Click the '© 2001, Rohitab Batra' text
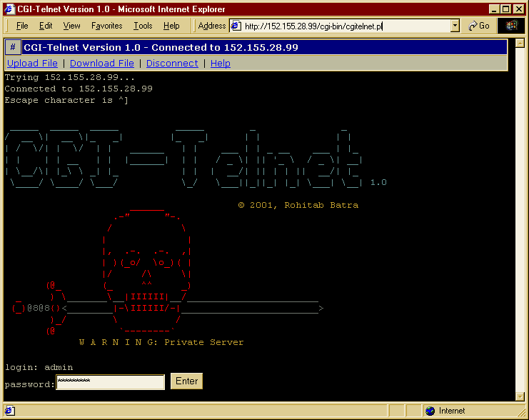This screenshot has width=529, height=420. point(298,205)
